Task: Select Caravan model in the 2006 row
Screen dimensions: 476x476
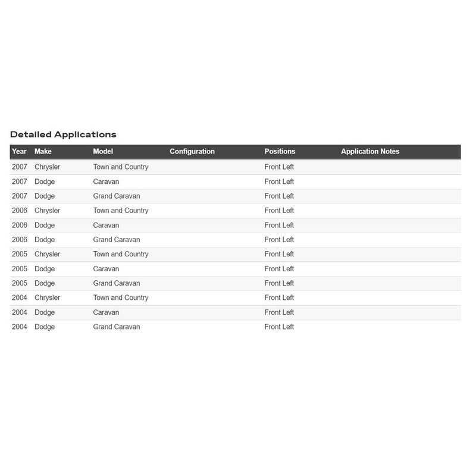Action: [106, 226]
